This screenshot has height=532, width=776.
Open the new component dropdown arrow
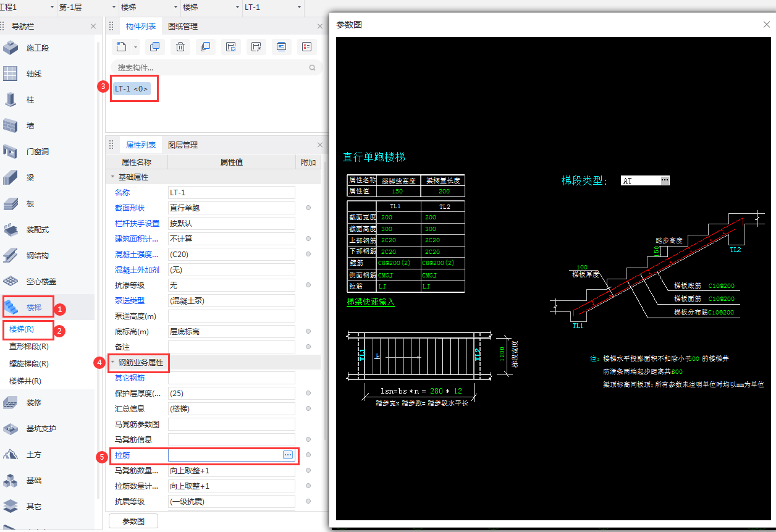coord(136,47)
